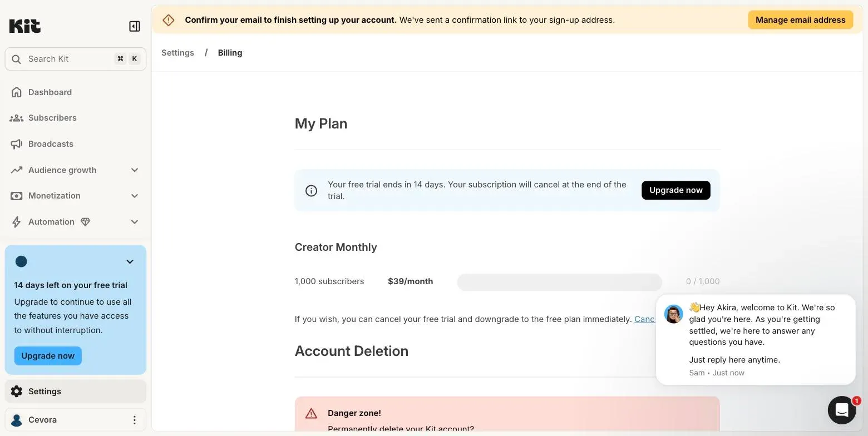The height and width of the screenshot is (436, 868).
Task: Click Billing breadcrumb
Action: pyautogui.click(x=230, y=53)
